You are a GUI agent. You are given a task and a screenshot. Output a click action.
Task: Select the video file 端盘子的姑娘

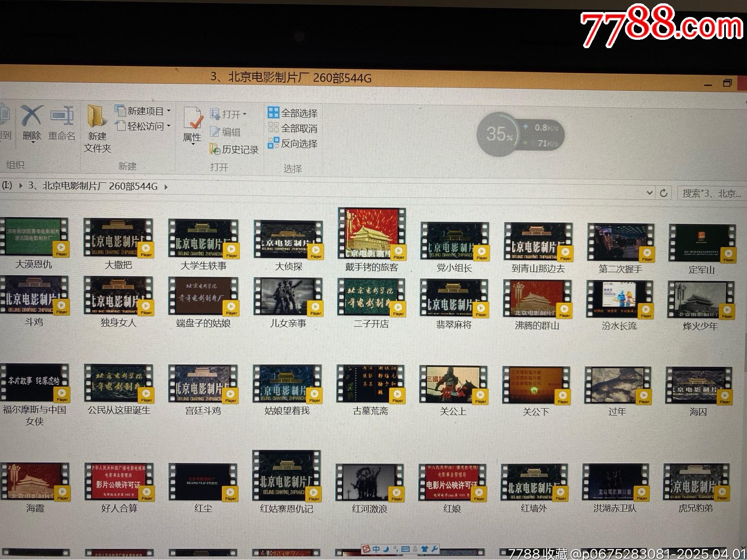203,303
